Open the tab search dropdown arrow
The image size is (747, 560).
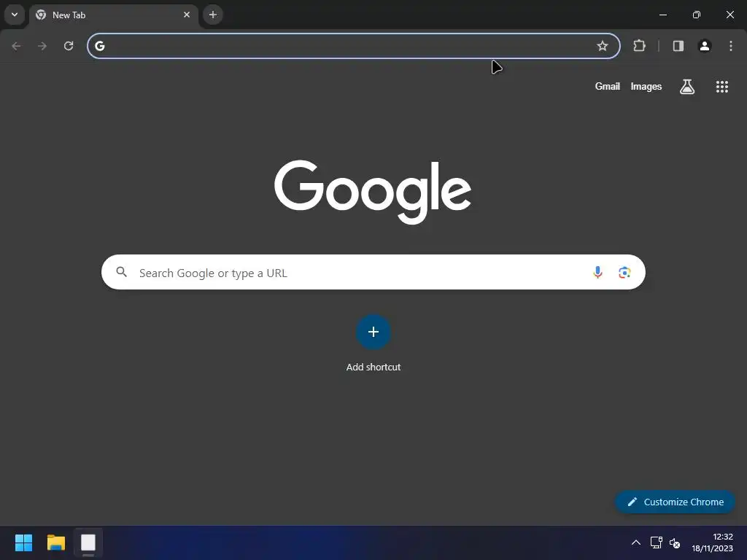point(15,15)
